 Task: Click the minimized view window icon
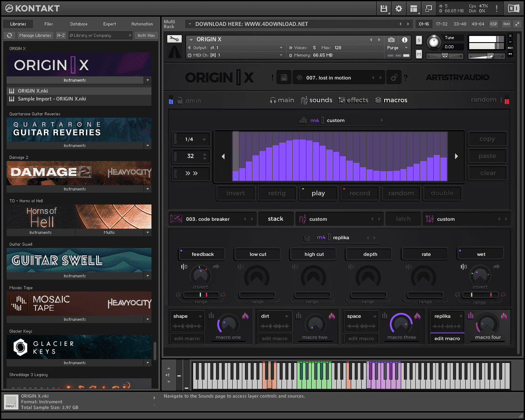tap(428, 9)
